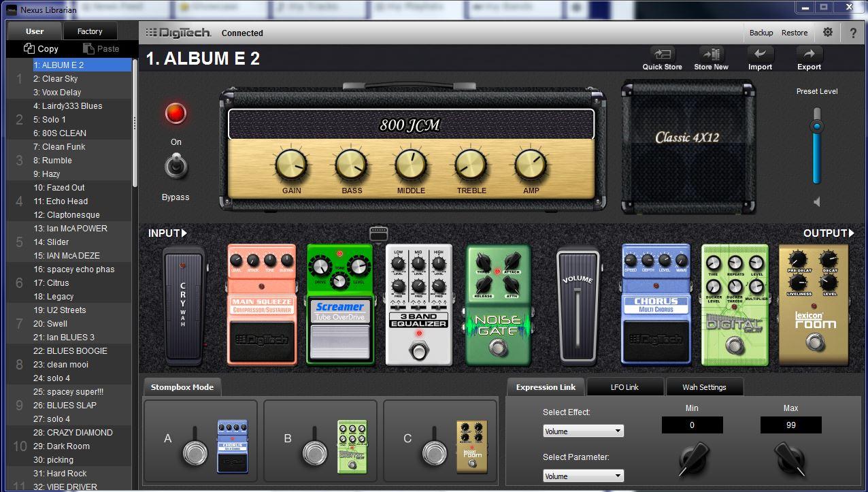868x492 pixels.
Task: Open the settings gear icon
Action: (828, 33)
